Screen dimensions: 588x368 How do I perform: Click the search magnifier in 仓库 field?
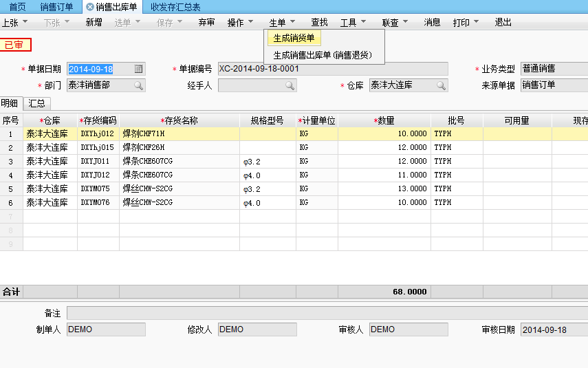pos(440,85)
